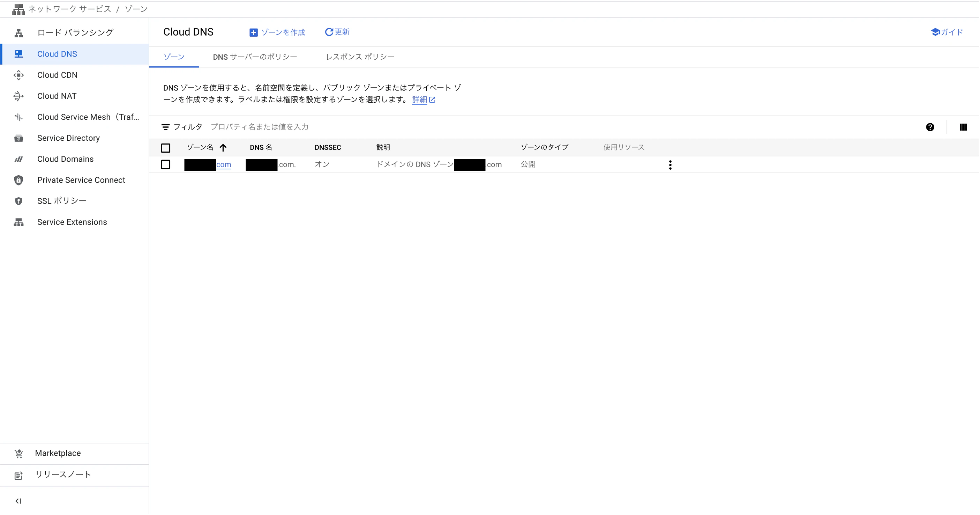Open Marketplace in the sidebar
This screenshot has width=980, height=515.
point(75,453)
